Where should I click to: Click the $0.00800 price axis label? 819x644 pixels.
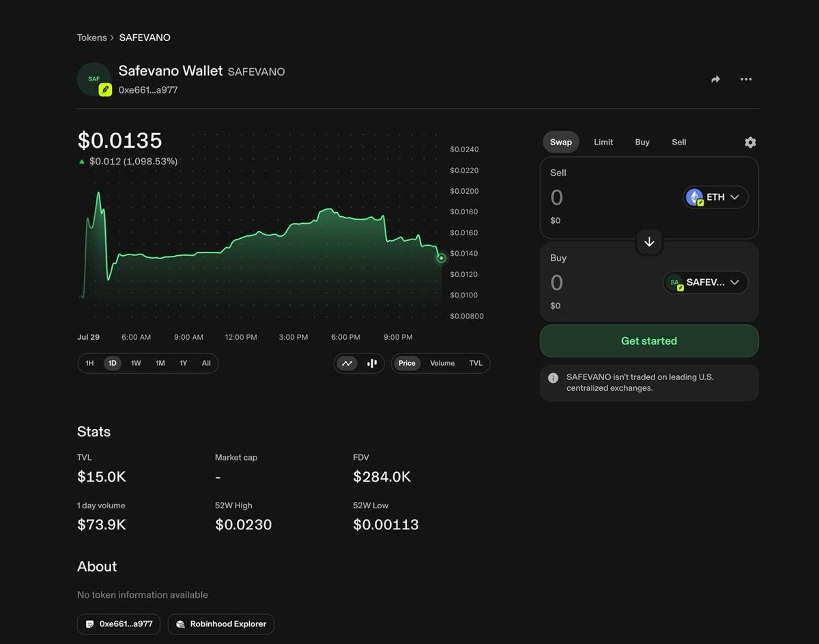467,317
